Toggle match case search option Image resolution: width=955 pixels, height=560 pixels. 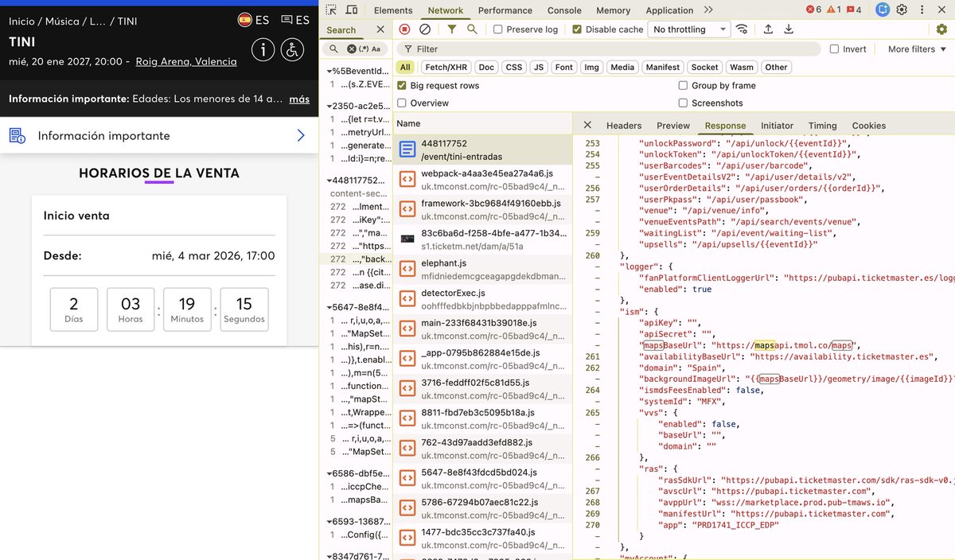[x=376, y=49]
